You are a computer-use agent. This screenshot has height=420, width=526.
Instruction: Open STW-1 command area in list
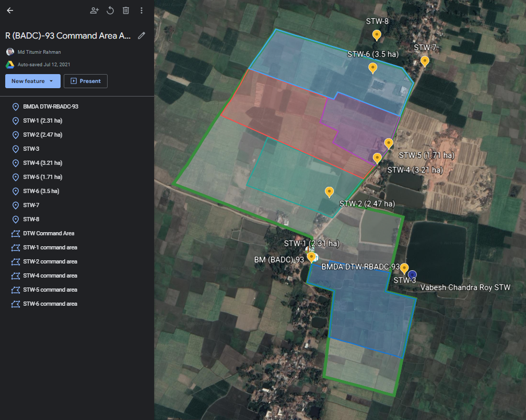(x=50, y=247)
